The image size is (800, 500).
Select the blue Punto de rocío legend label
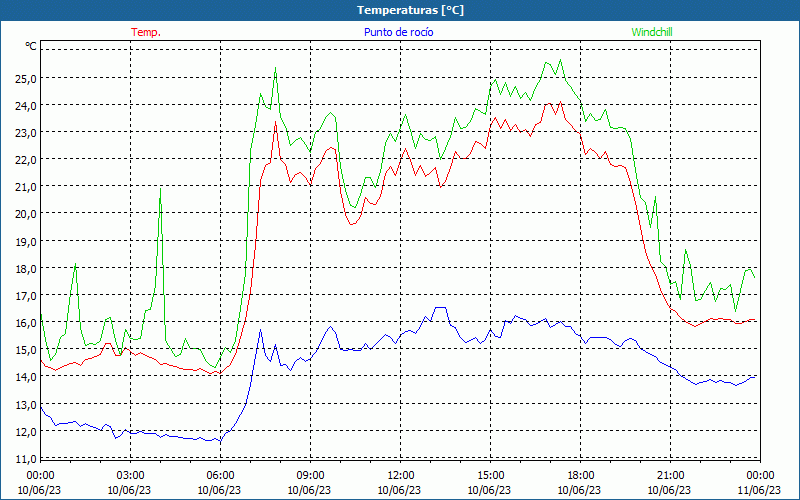coord(398,32)
